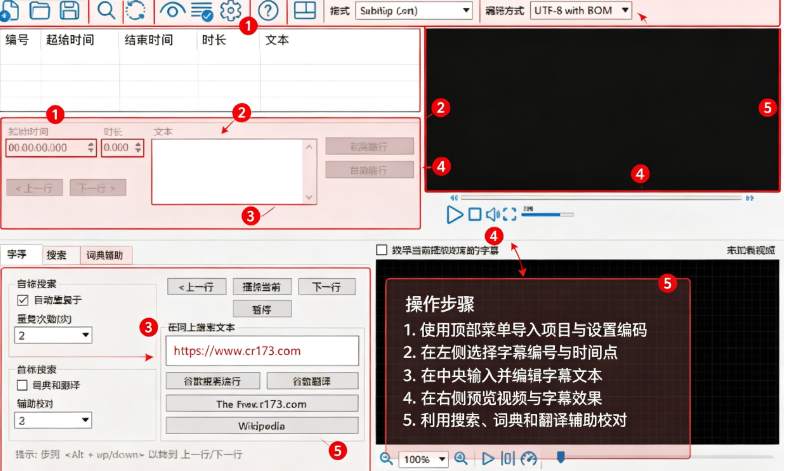Adjust the video volume slider

pyautogui.click(x=547, y=214)
